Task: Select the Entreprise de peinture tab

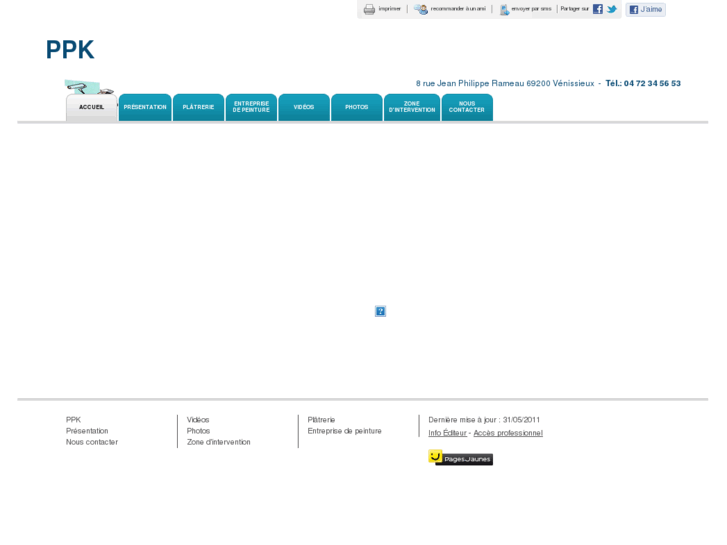Action: (x=251, y=108)
